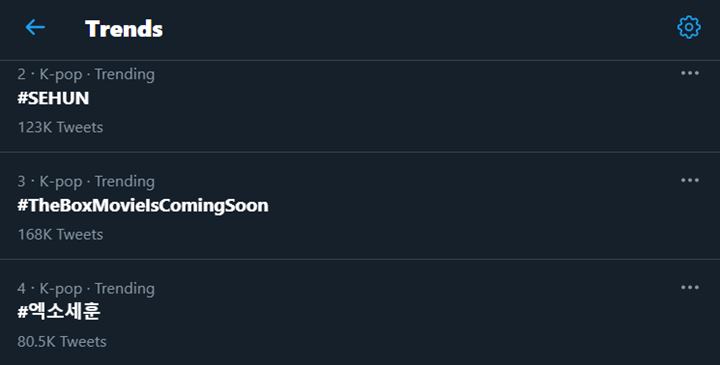Screen dimensions: 720x365
Task: Click the 168K Tweets count
Action: pos(60,235)
